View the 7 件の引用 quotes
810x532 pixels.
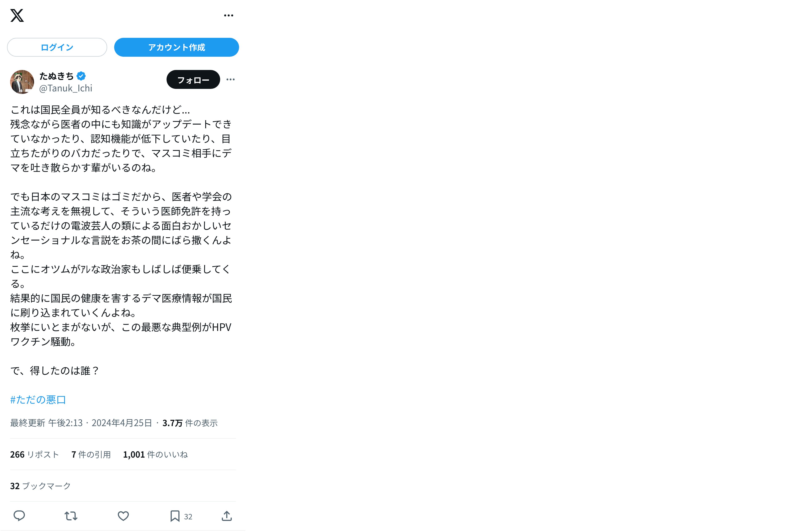click(x=91, y=455)
